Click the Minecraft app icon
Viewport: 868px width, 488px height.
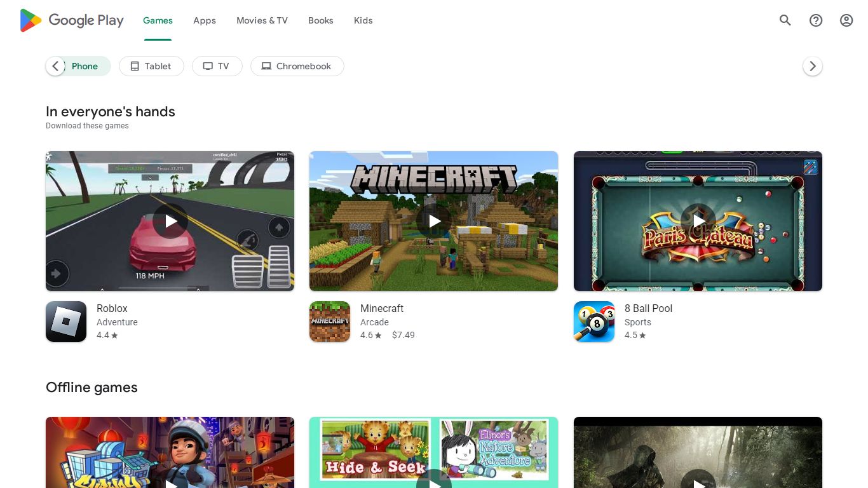[330, 322]
